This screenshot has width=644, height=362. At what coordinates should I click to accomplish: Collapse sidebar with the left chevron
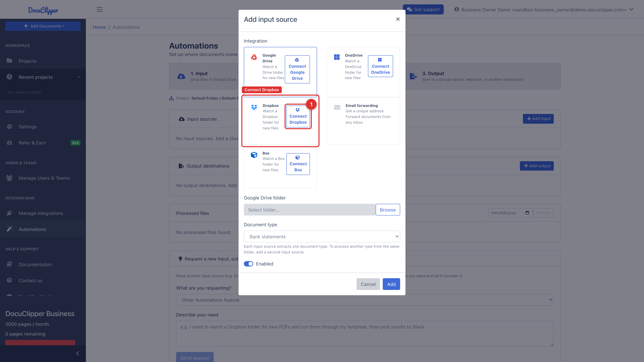[x=78, y=353]
